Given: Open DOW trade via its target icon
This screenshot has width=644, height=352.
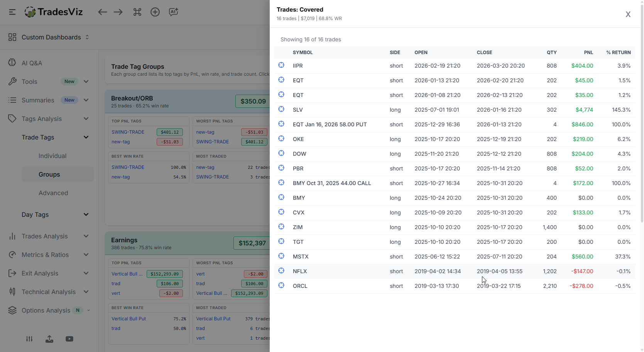Looking at the screenshot, I should pos(281,153).
